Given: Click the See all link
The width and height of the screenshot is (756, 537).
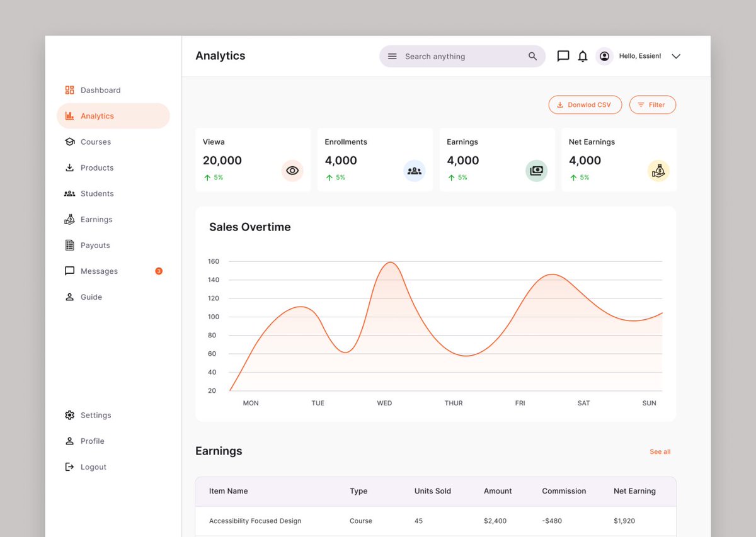Looking at the screenshot, I should 660,451.
